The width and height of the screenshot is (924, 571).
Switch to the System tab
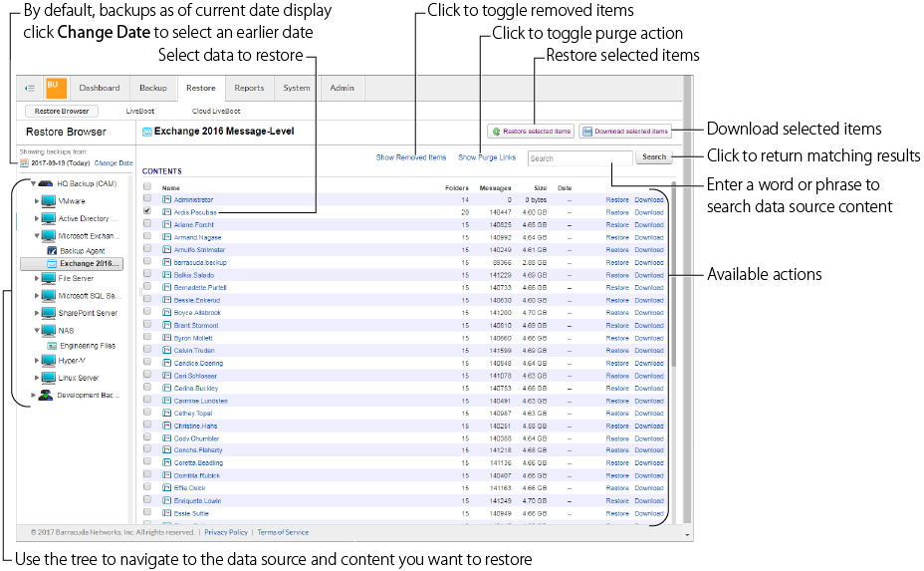(x=297, y=88)
